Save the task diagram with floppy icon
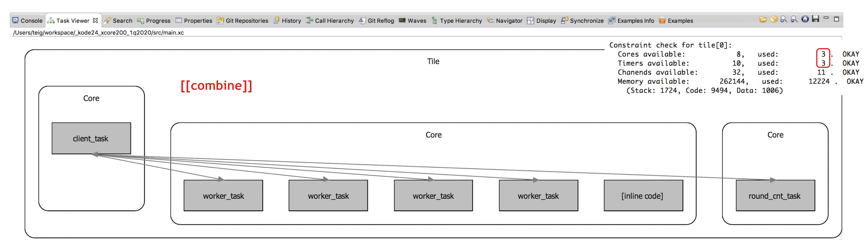 [815, 19]
